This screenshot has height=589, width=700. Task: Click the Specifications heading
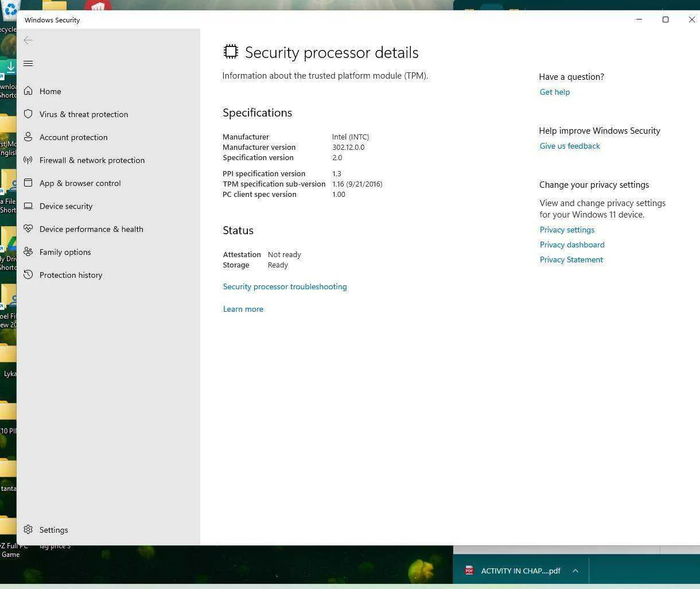tap(257, 113)
